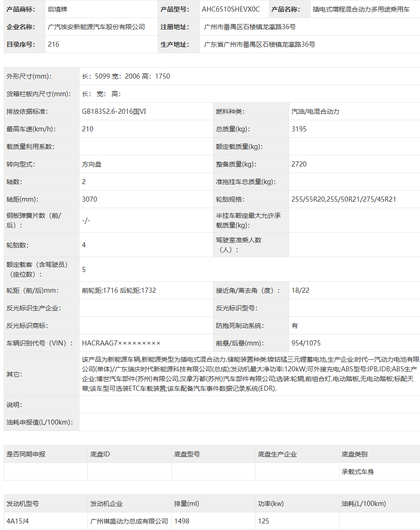Select displacement value 1498
This screenshot has width=420, height=530.
(x=182, y=521)
